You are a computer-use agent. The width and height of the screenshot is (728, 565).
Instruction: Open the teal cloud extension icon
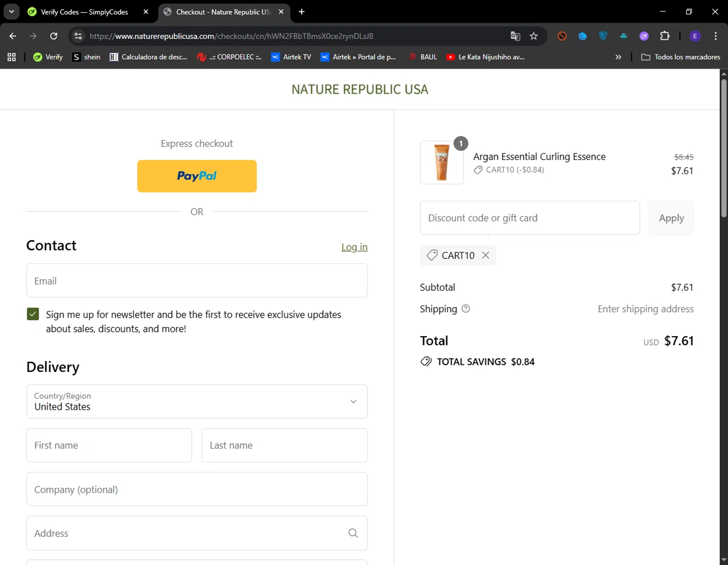pos(624,36)
